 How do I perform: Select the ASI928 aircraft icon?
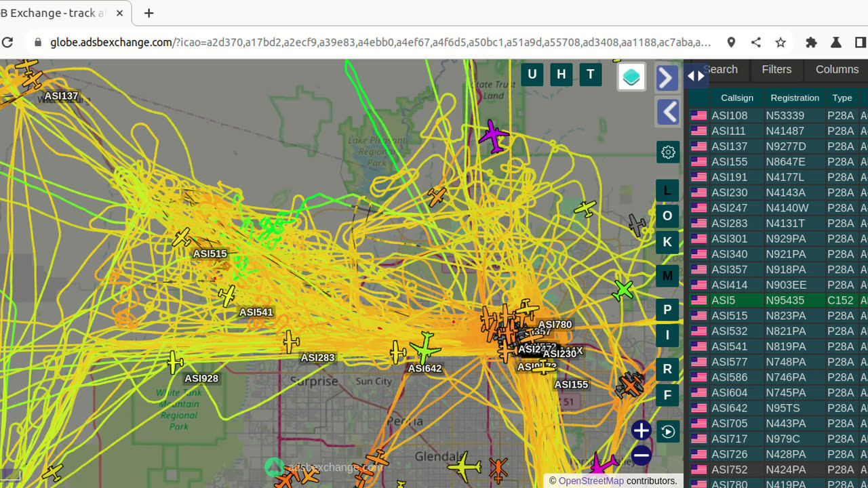tap(175, 362)
